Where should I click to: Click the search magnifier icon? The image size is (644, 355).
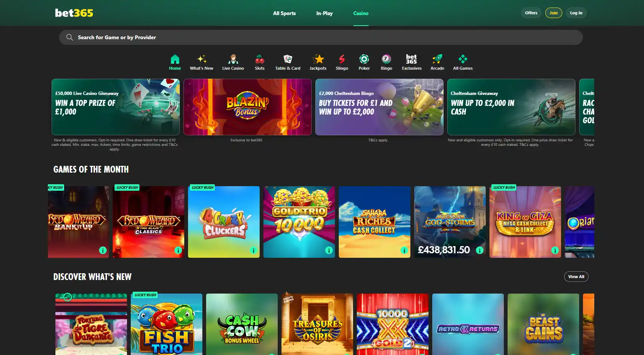click(69, 37)
